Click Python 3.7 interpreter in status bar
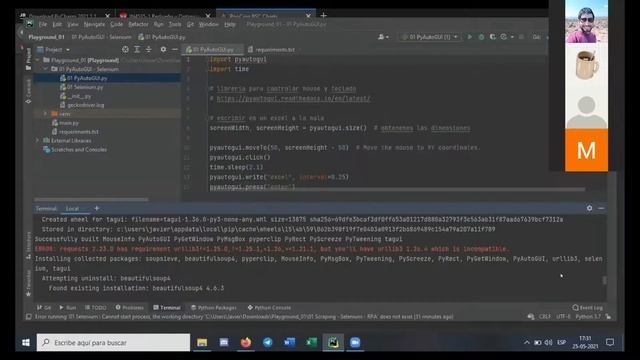Screen dimensions: 640x360 (587, 317)
